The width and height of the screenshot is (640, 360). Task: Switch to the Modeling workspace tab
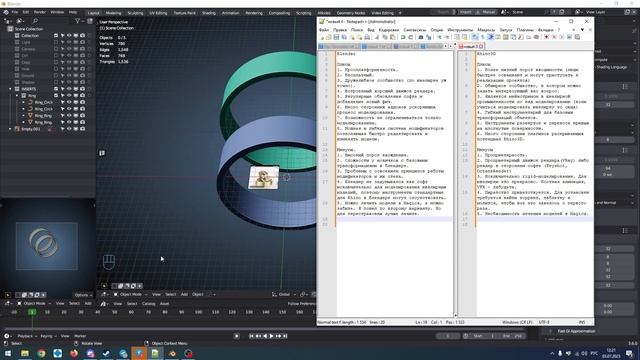point(113,13)
